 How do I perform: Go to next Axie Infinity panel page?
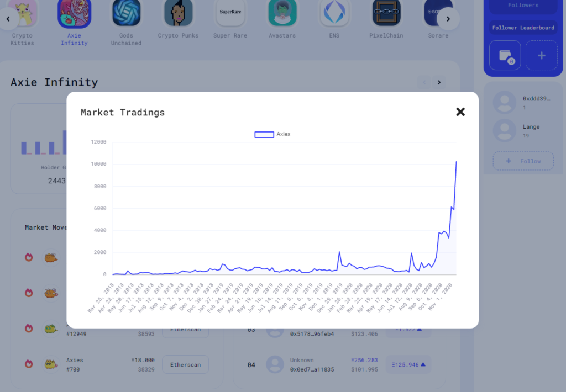(x=439, y=82)
